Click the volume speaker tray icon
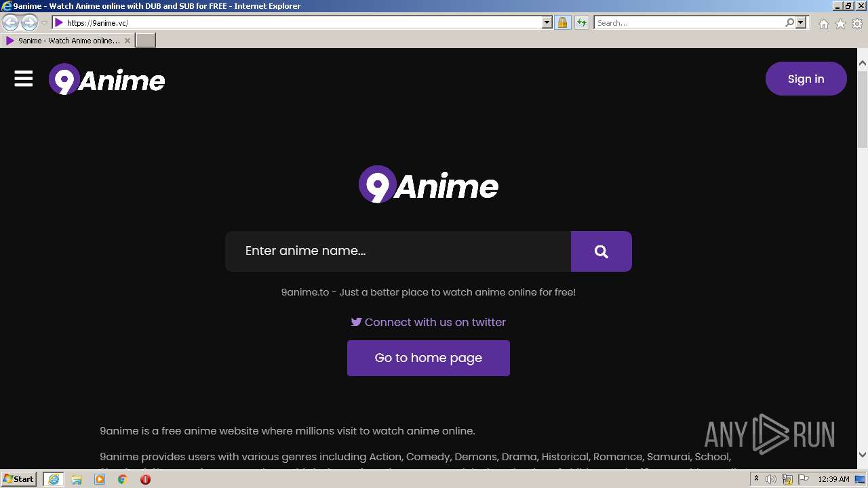This screenshot has height=488, width=868. tap(771, 479)
